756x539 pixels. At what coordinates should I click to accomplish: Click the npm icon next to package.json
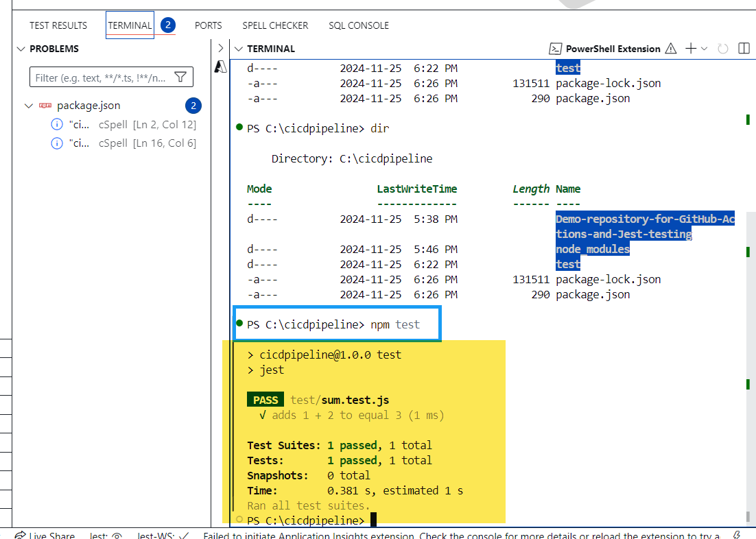[x=45, y=106]
